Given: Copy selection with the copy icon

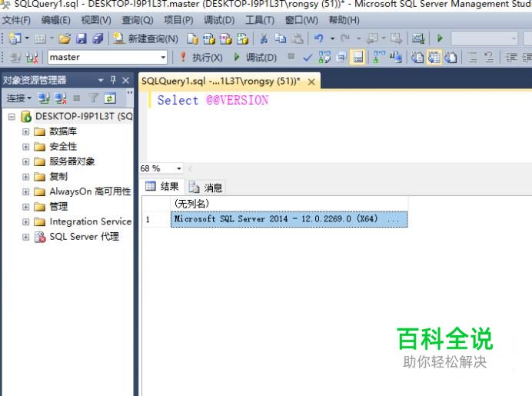Looking at the screenshot, I should coord(281,38).
